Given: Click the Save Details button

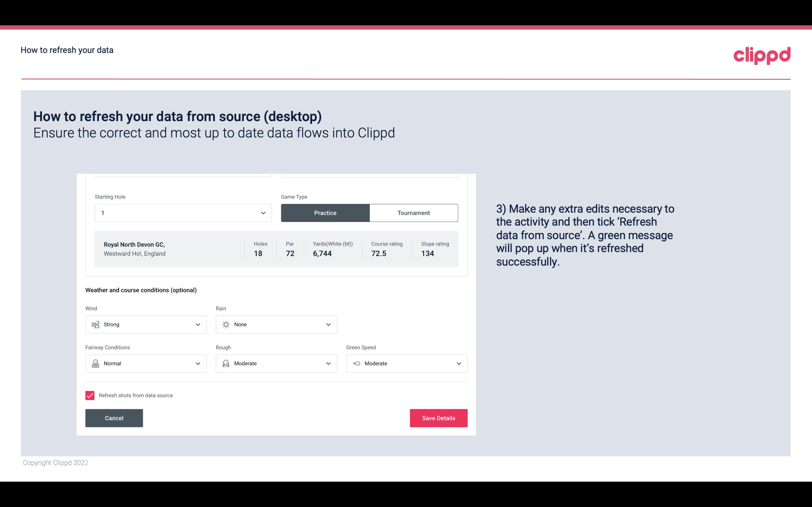Looking at the screenshot, I should pos(438,418).
